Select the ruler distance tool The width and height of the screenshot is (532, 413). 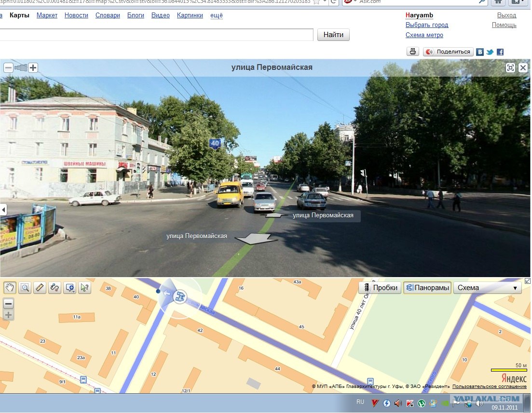click(x=40, y=288)
